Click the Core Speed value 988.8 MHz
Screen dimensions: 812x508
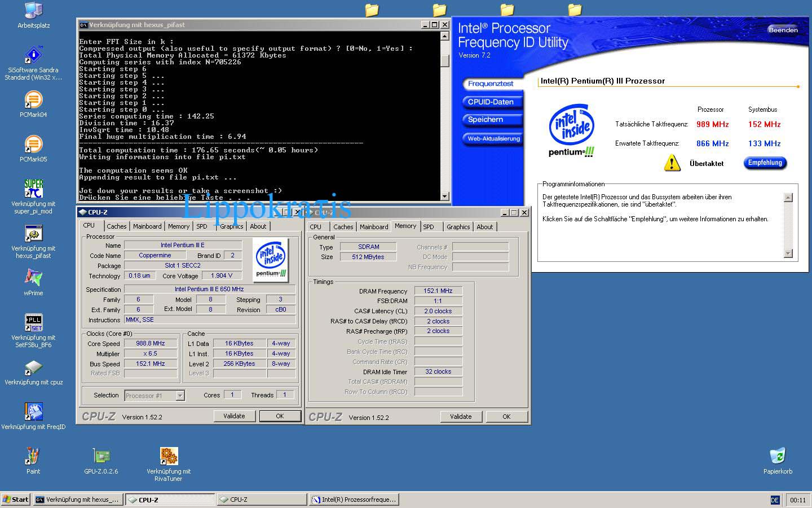(x=151, y=343)
